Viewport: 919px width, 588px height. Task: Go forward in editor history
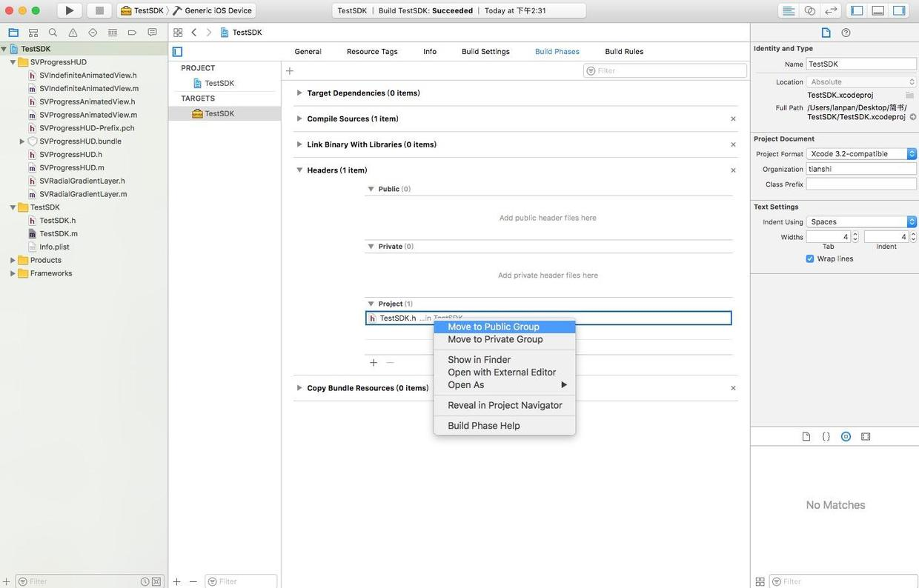click(208, 33)
